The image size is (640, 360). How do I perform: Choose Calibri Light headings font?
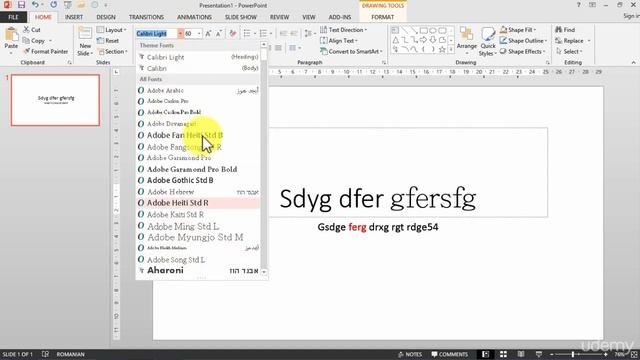[x=198, y=57]
